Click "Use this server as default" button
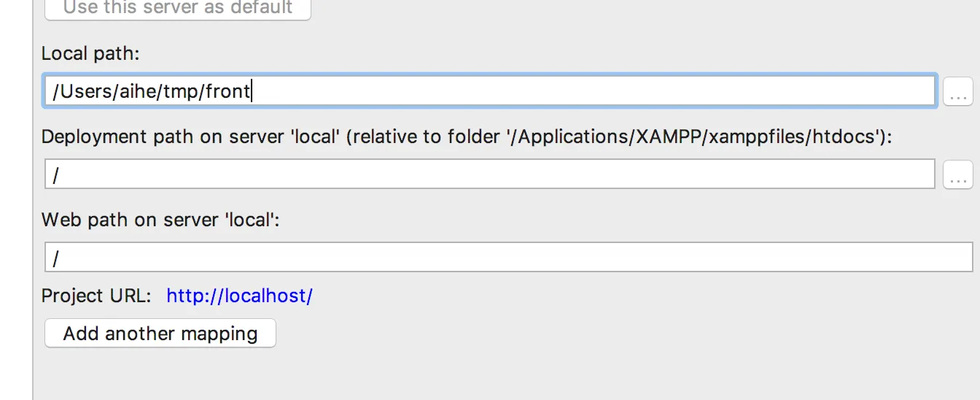 coord(178,9)
